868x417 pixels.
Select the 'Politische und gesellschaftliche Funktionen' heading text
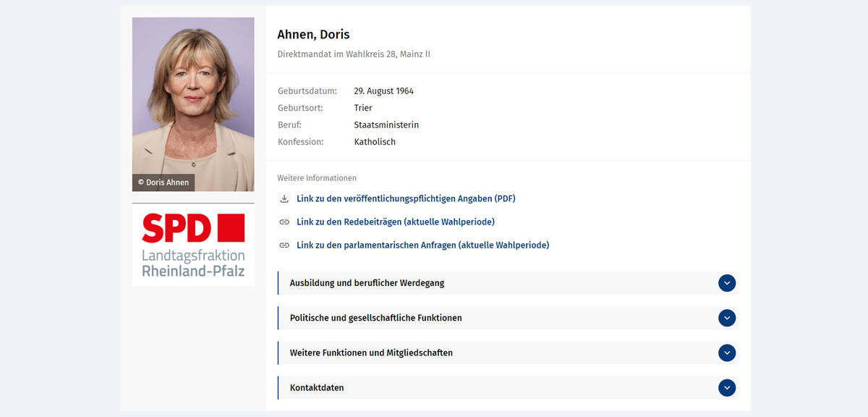pyautogui.click(x=375, y=318)
